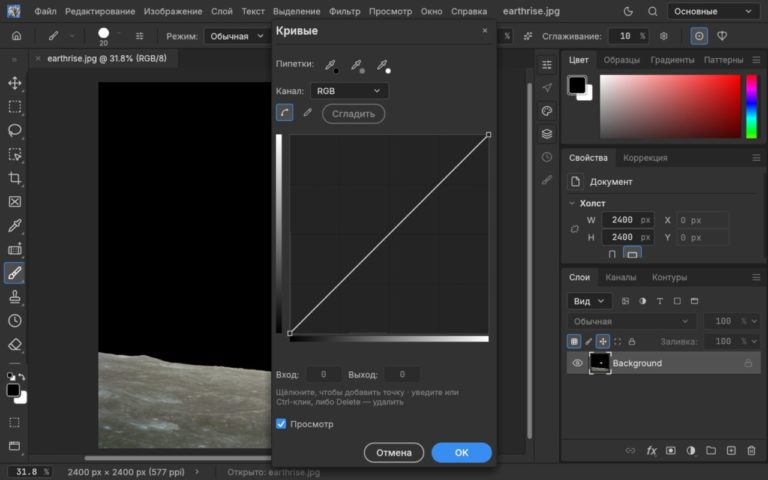The image size is (768, 480).
Task: Toggle lock transparent pixels in Layers
Action: 574,341
